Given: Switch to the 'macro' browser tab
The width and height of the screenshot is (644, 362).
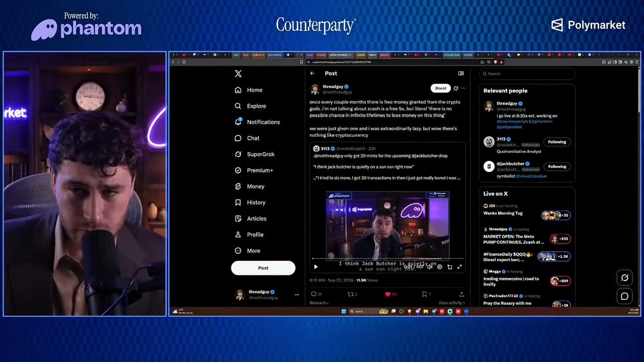Looking at the screenshot, I should [x=372, y=55].
